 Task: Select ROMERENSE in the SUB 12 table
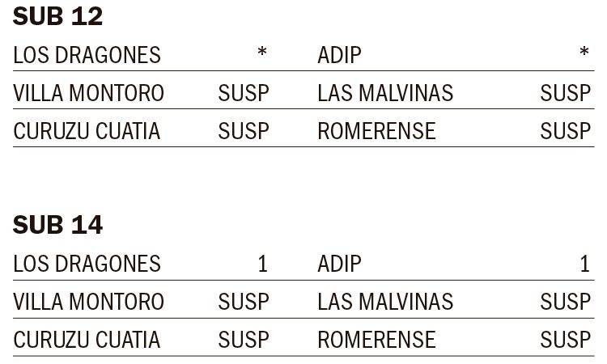tap(376, 131)
